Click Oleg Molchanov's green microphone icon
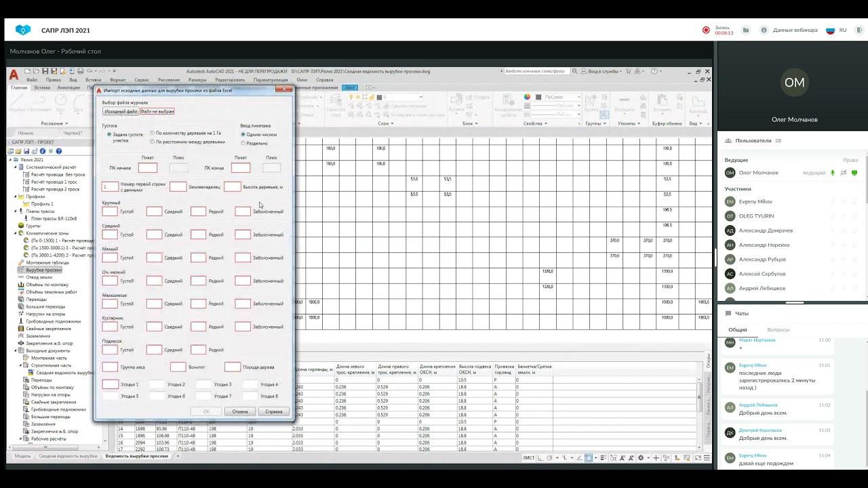 click(833, 173)
